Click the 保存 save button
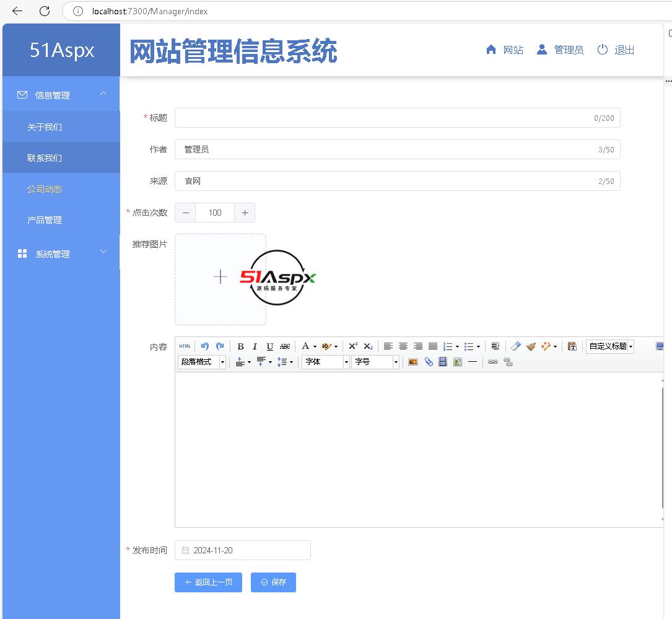The image size is (672, 619). point(273,582)
